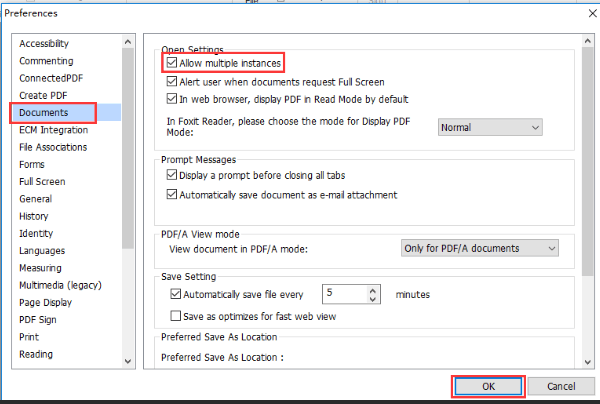Uncheck Automatically save document as e-mail attachment
The height and width of the screenshot is (404, 600).
pos(172,194)
